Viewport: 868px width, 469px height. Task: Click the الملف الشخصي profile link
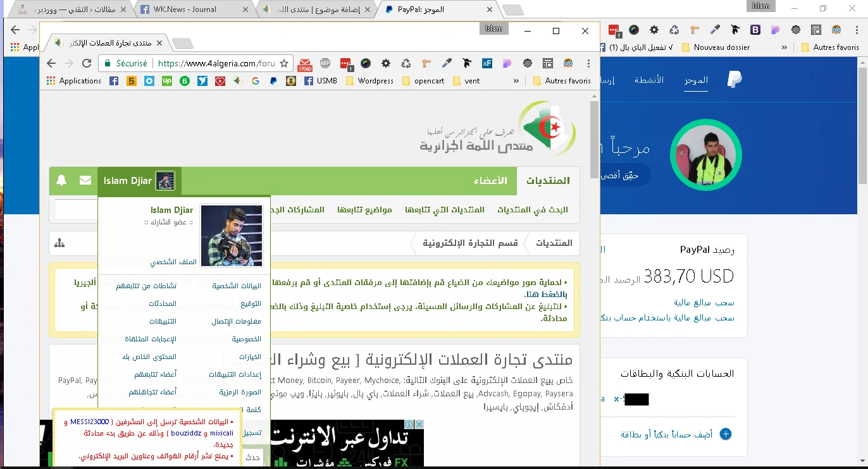click(x=173, y=262)
